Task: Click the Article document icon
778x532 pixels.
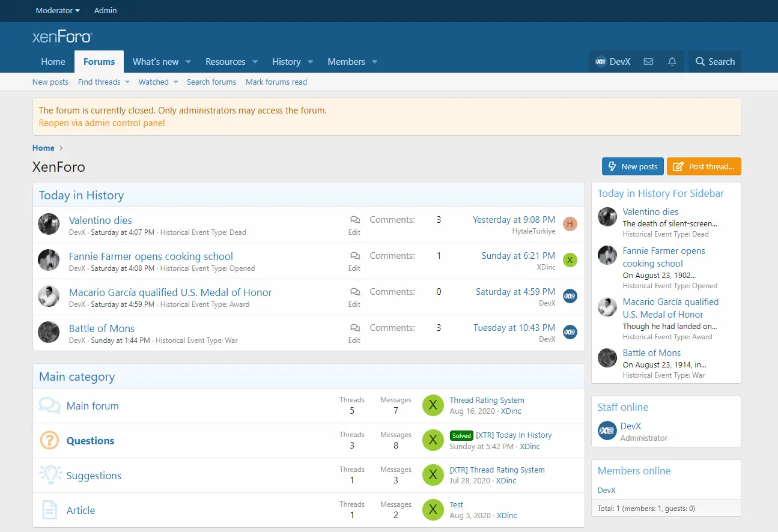Action: point(49,510)
